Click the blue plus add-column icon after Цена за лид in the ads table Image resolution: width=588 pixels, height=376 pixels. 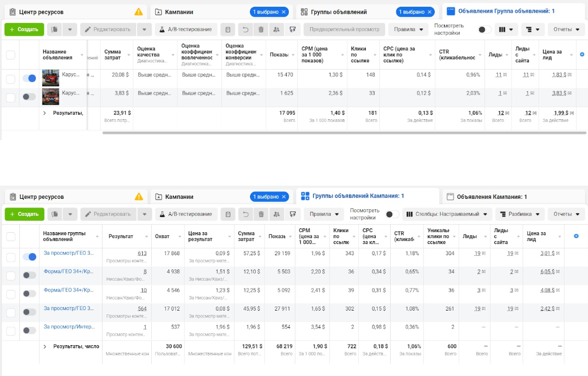pos(582,54)
